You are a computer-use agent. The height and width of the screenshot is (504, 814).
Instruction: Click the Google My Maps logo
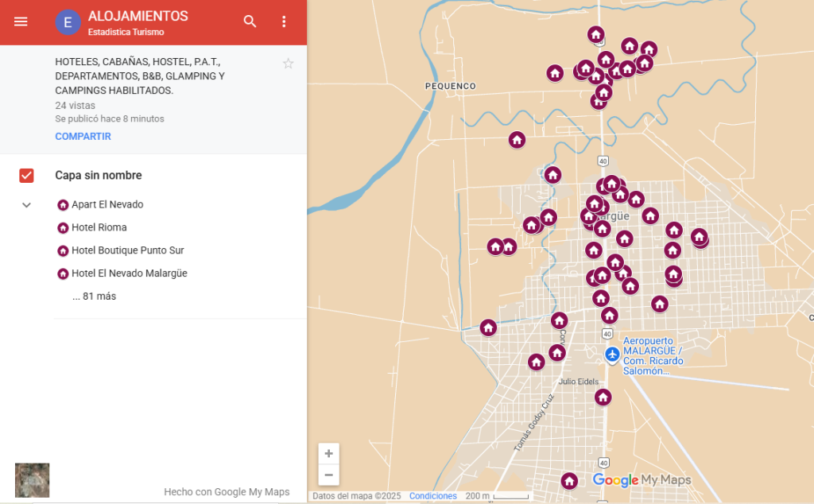point(642,480)
